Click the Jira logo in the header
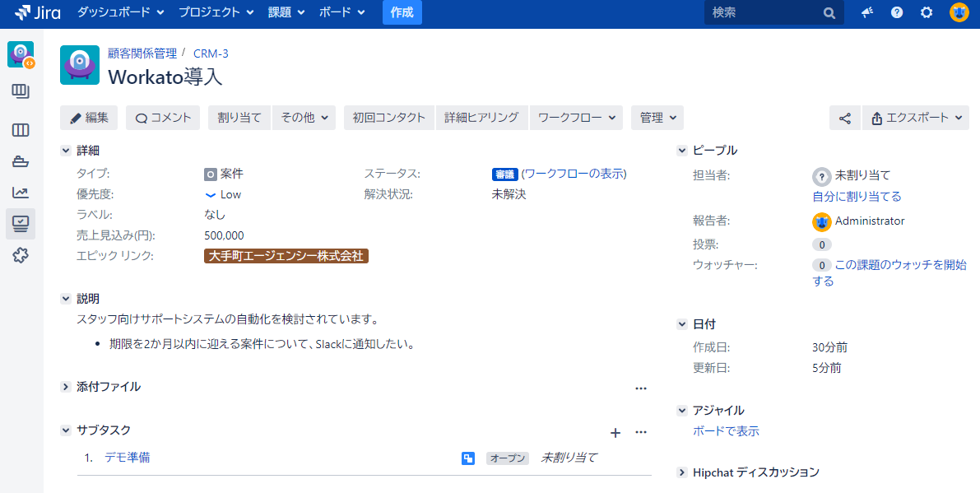Image resolution: width=980 pixels, height=493 pixels. coord(38,12)
